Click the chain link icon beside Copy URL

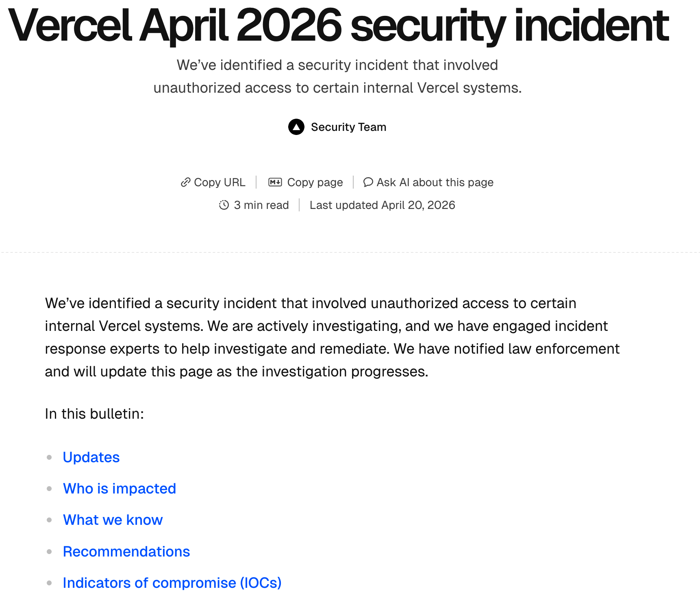[x=185, y=183]
